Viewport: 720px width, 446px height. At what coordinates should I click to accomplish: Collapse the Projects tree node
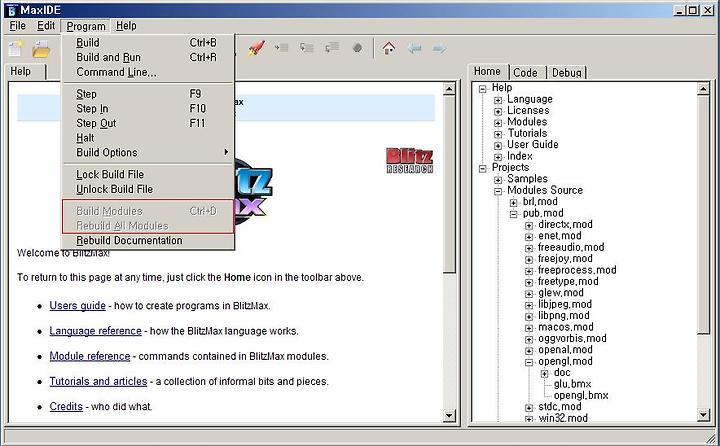tap(483, 169)
